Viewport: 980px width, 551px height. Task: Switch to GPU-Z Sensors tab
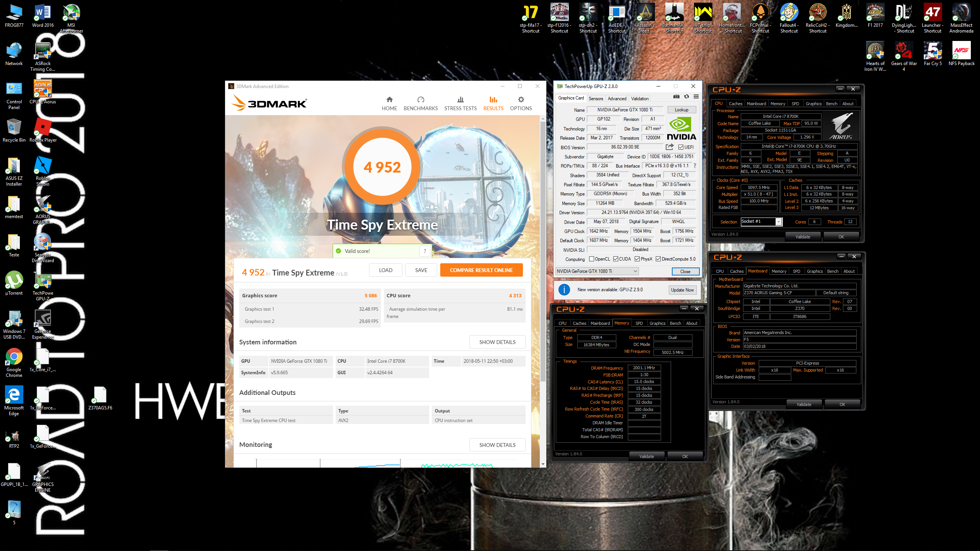[596, 99]
